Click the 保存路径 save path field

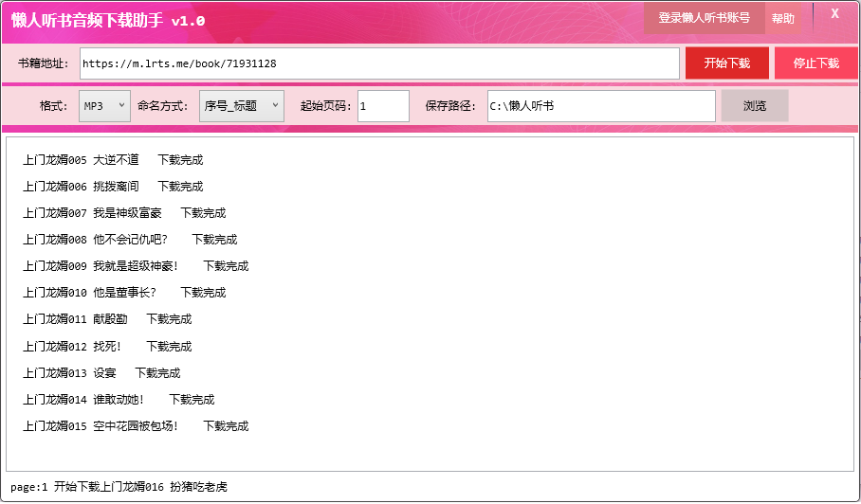601,106
